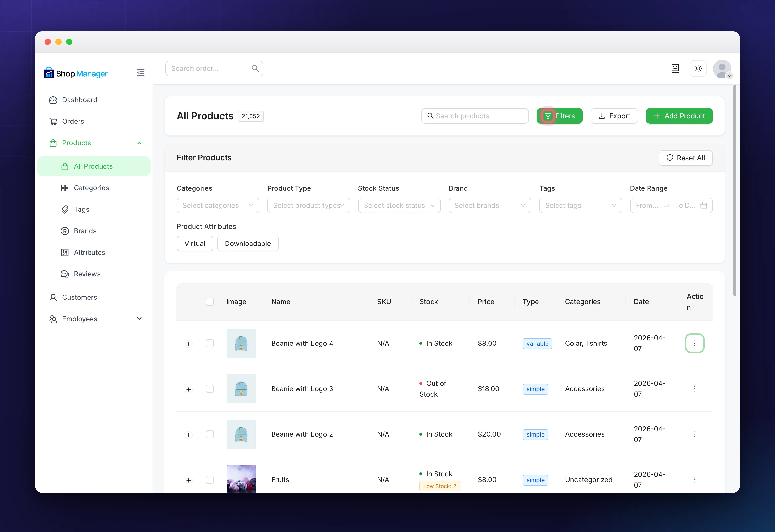Click Reset All in Filter Products
The width and height of the screenshot is (775, 532).
click(x=686, y=158)
